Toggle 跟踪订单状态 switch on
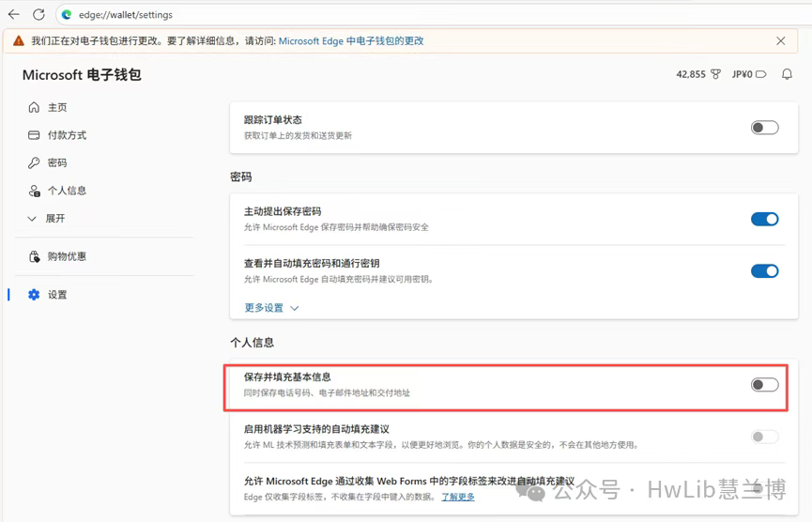This screenshot has height=522, width=812. point(765,128)
